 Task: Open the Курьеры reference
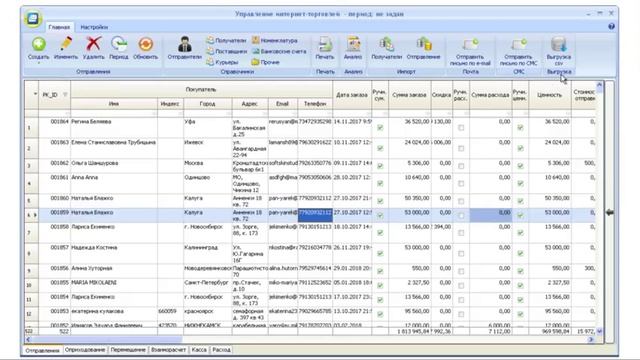click(x=222, y=62)
